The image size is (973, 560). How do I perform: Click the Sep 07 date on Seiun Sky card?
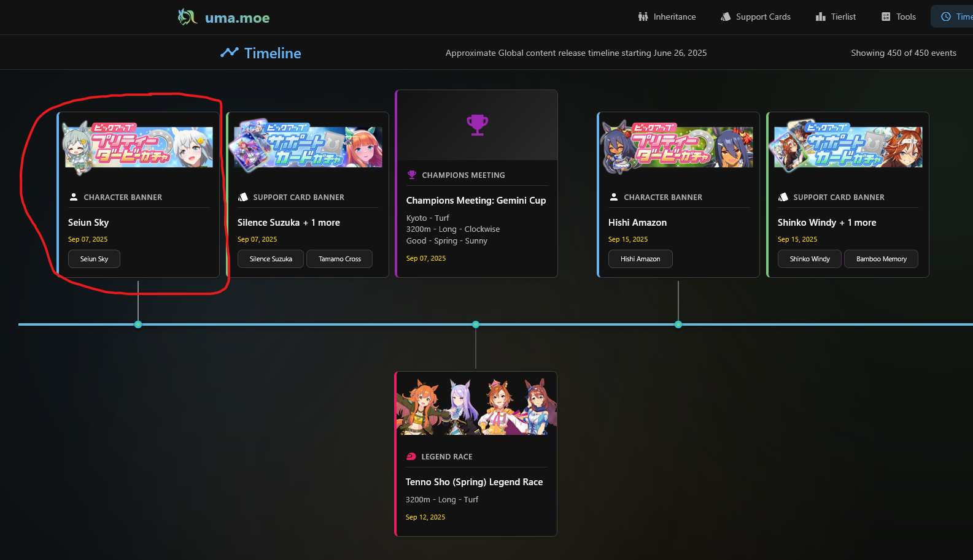pos(88,239)
